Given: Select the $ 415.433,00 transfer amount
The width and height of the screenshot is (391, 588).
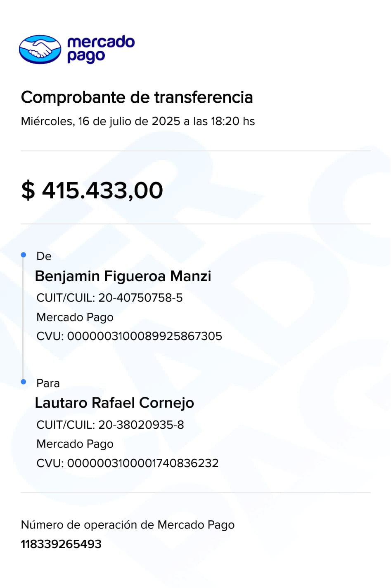Looking at the screenshot, I should click(92, 190).
